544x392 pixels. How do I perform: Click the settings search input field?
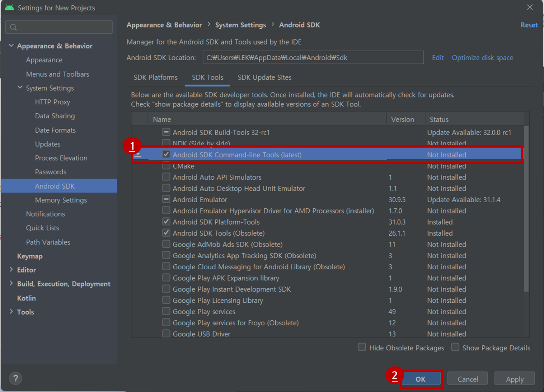[59, 27]
